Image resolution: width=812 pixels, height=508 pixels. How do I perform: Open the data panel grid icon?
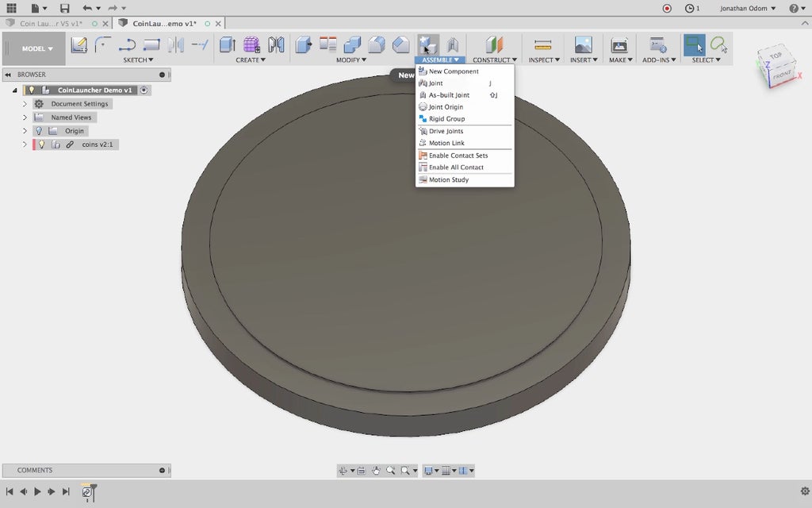(x=11, y=8)
